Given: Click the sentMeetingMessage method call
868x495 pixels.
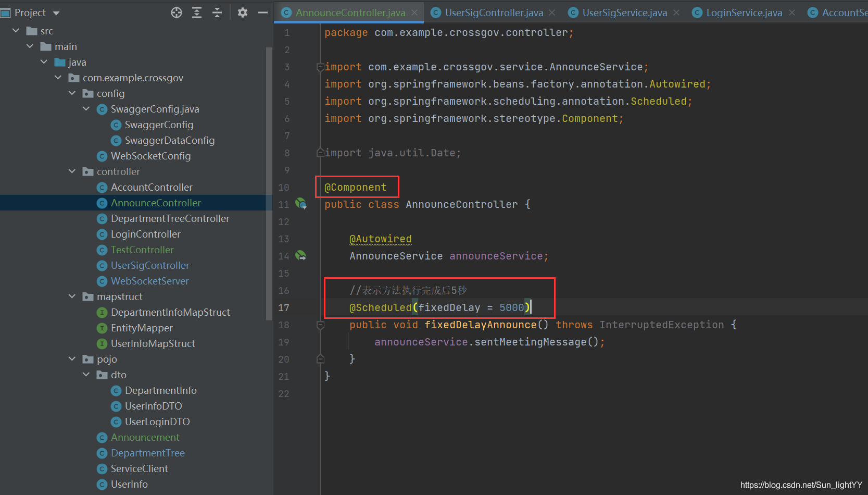Looking at the screenshot, I should point(530,342).
